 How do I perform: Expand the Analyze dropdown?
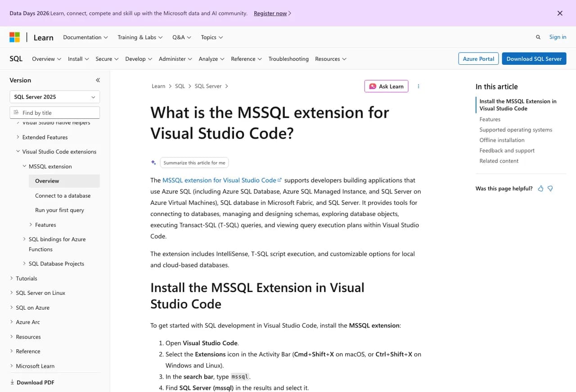pos(211,59)
